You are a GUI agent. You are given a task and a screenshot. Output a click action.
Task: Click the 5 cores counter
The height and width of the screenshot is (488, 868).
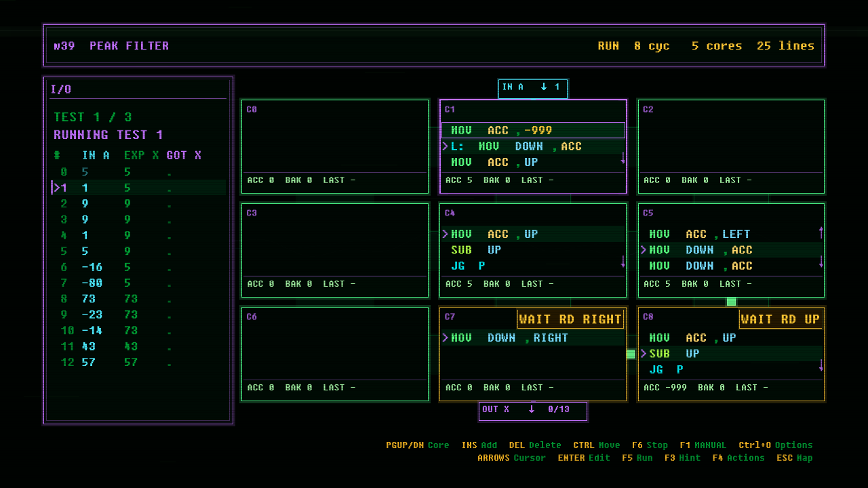tap(717, 46)
